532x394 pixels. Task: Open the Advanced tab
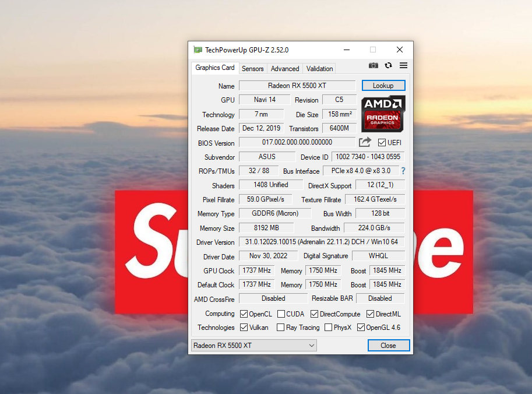[x=285, y=69]
